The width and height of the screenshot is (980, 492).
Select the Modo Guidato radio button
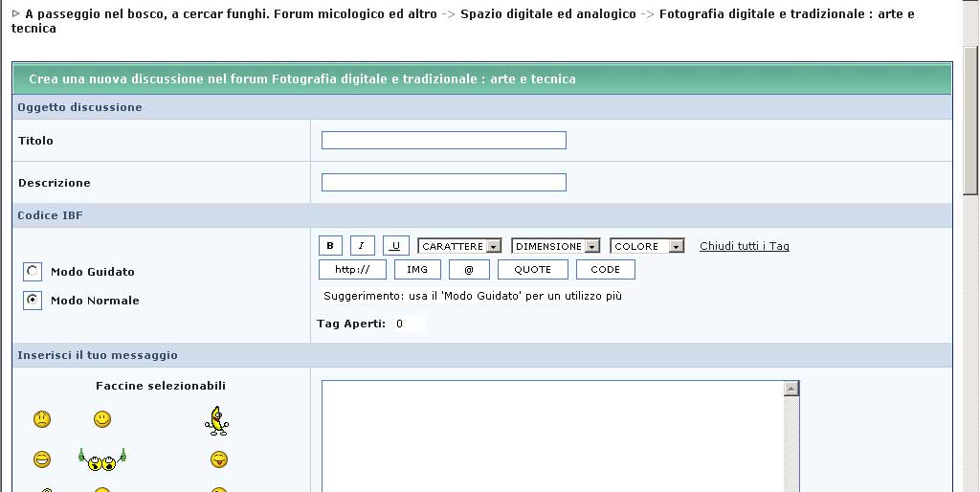[x=33, y=272]
